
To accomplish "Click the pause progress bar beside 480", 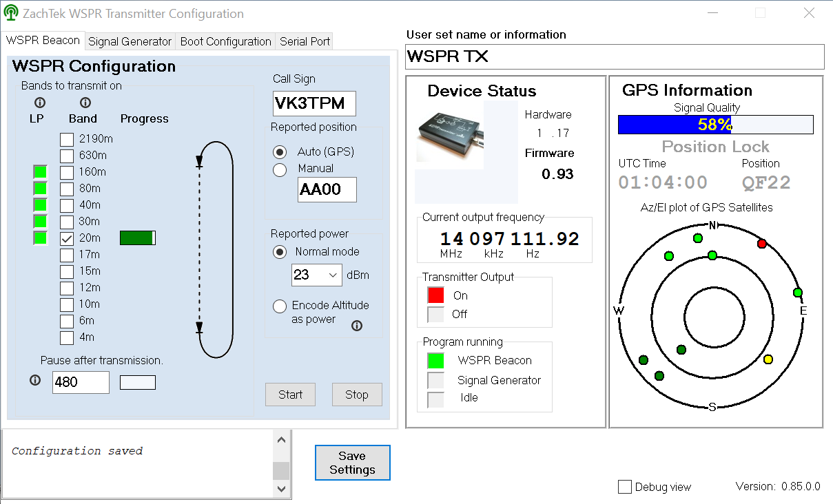I will (138, 382).
